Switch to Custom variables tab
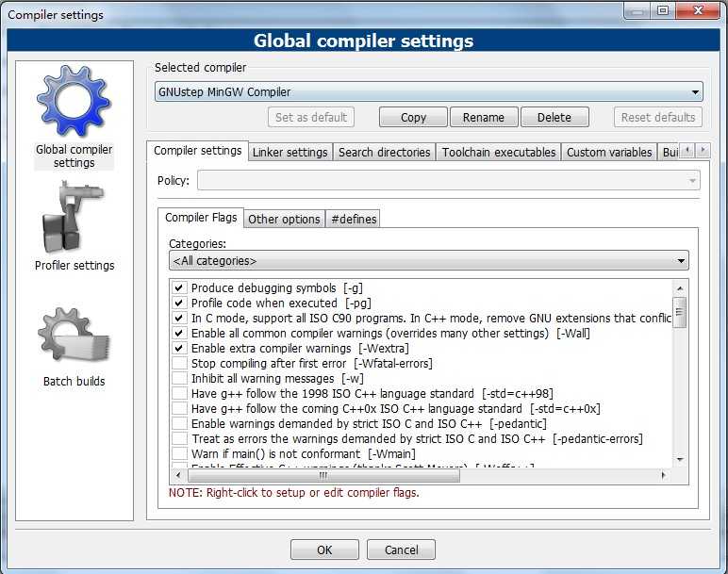 pos(609,152)
